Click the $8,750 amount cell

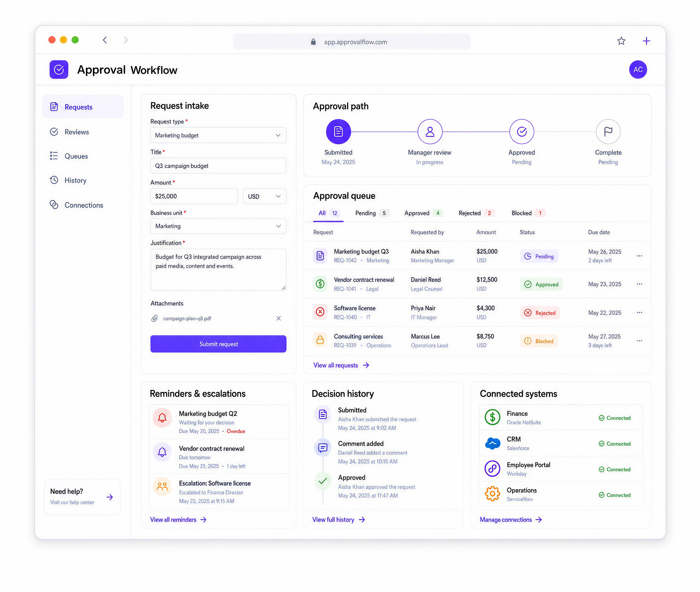[485, 336]
